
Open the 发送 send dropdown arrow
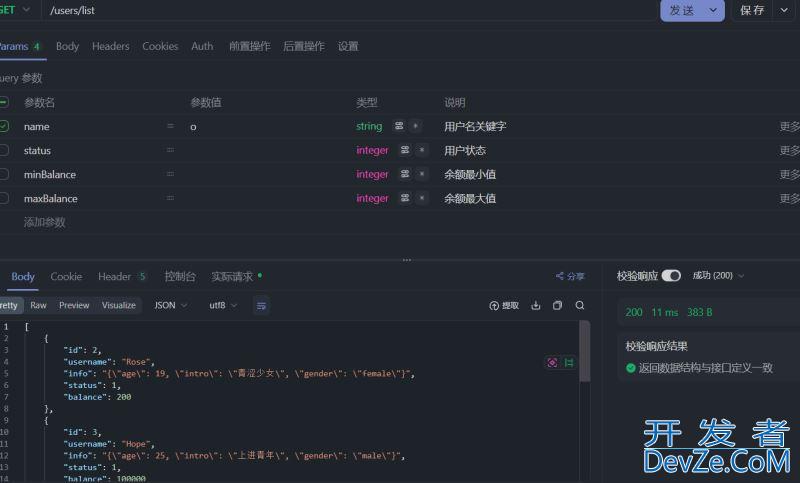pos(713,10)
